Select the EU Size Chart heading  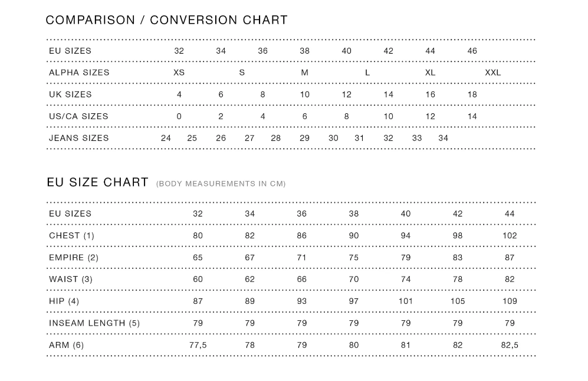97,182
